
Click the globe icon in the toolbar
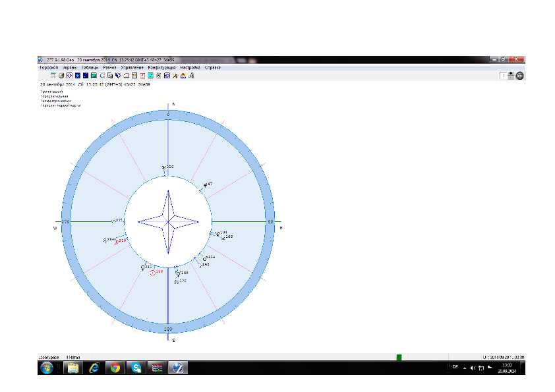(61, 76)
